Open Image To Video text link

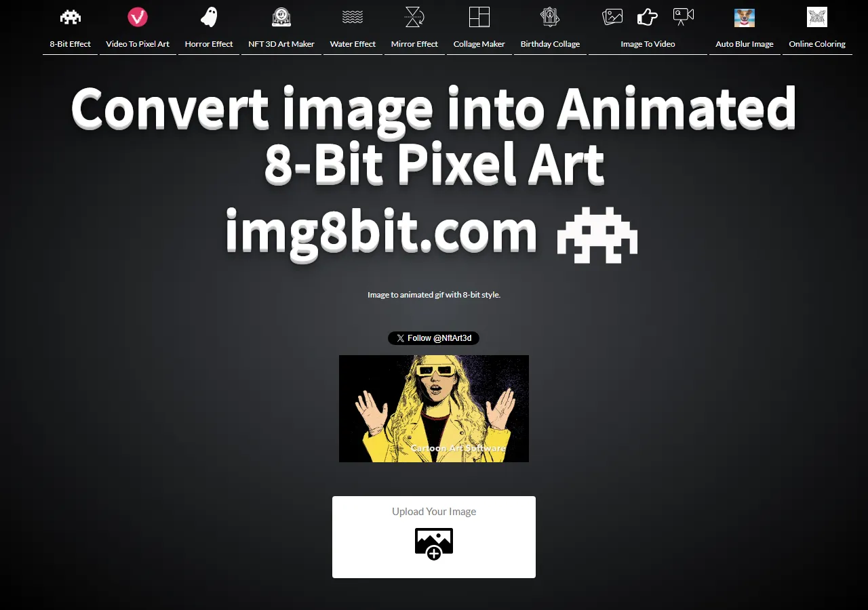point(648,44)
